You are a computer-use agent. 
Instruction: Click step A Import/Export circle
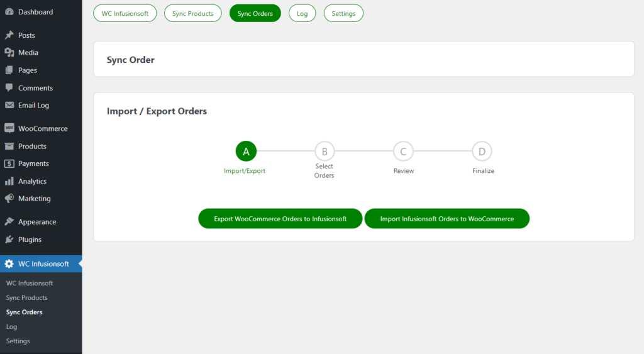pyautogui.click(x=246, y=152)
